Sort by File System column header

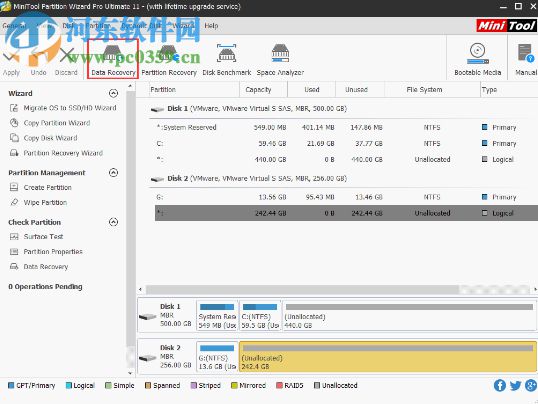pyautogui.click(x=432, y=90)
